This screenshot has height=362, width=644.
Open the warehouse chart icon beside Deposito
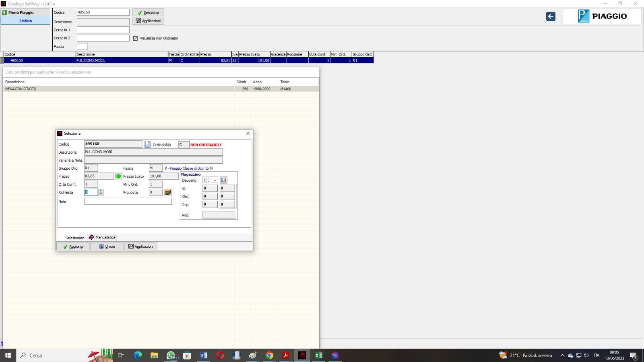224,180
